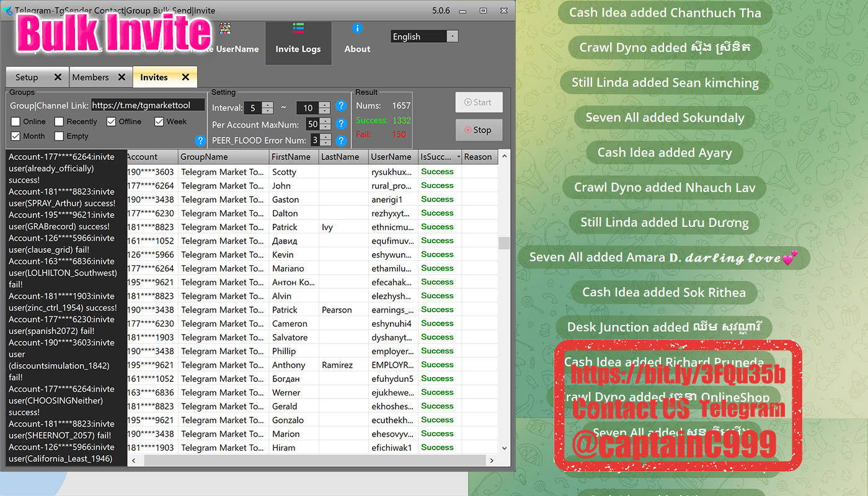868x496 pixels.
Task: Click the Group|Channel Link input field
Action: pyautogui.click(x=148, y=105)
